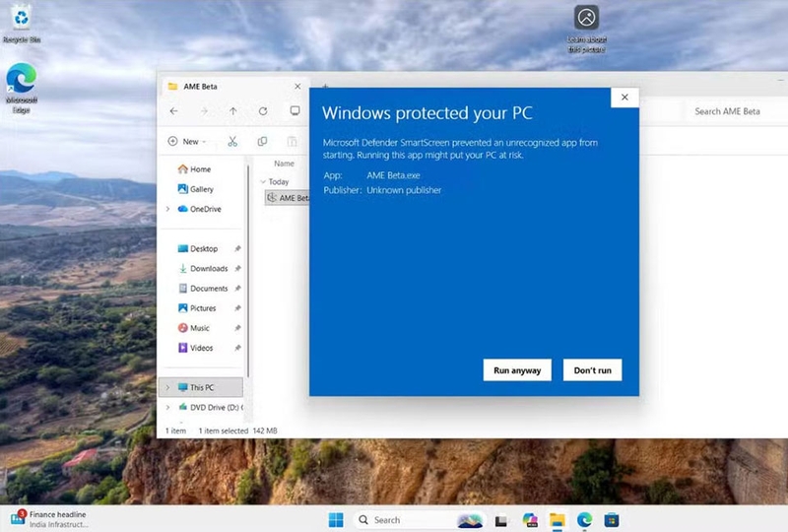Viewport: 788px width, 532px height.
Task: Click Run anyway in SmartScreen dialog
Action: tap(517, 370)
